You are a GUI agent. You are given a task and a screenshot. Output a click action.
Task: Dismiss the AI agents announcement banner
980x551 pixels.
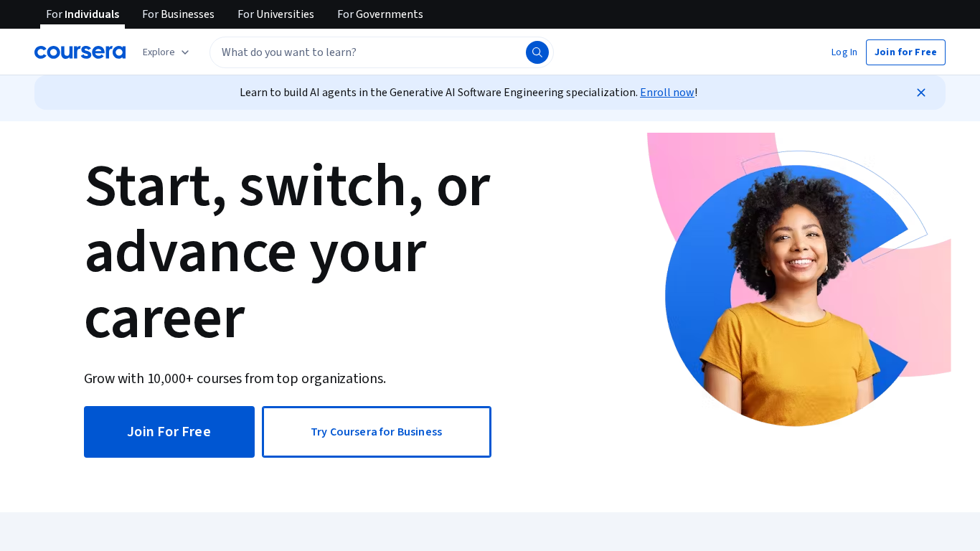[921, 93]
